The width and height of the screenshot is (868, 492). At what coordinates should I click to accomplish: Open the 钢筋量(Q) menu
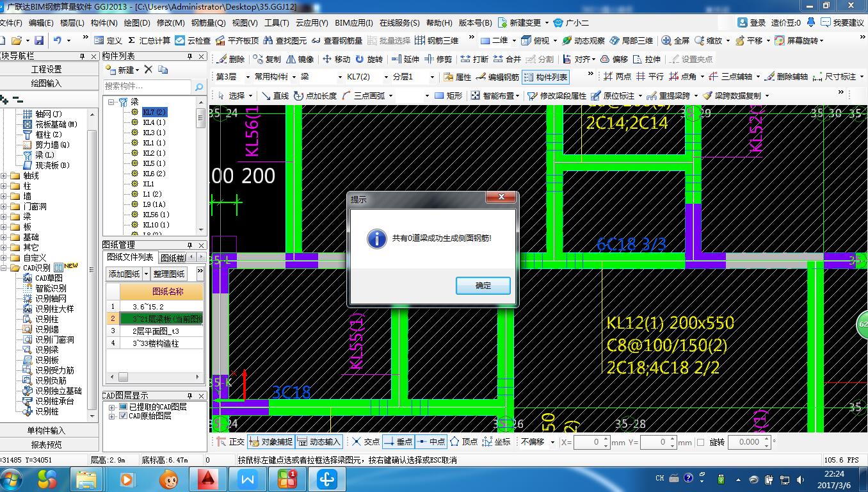(x=208, y=22)
